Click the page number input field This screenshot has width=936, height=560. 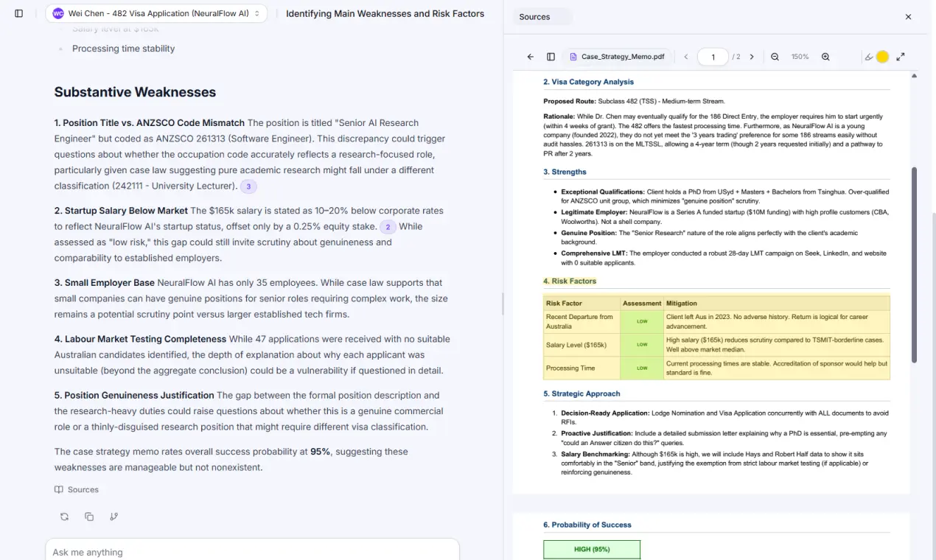coord(713,57)
